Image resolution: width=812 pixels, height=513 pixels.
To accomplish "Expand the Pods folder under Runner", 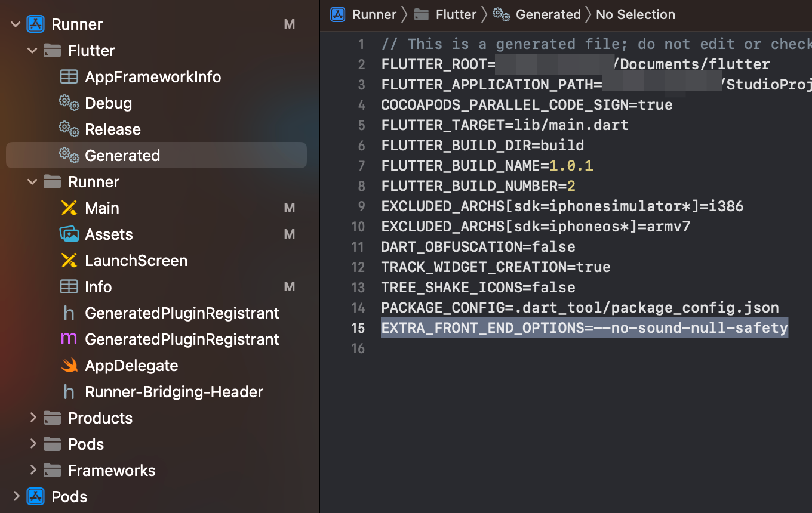I will 33,444.
